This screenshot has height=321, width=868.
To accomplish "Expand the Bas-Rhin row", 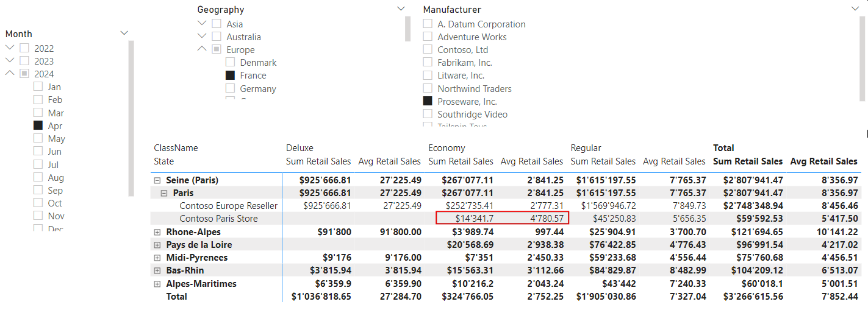I will [157, 270].
